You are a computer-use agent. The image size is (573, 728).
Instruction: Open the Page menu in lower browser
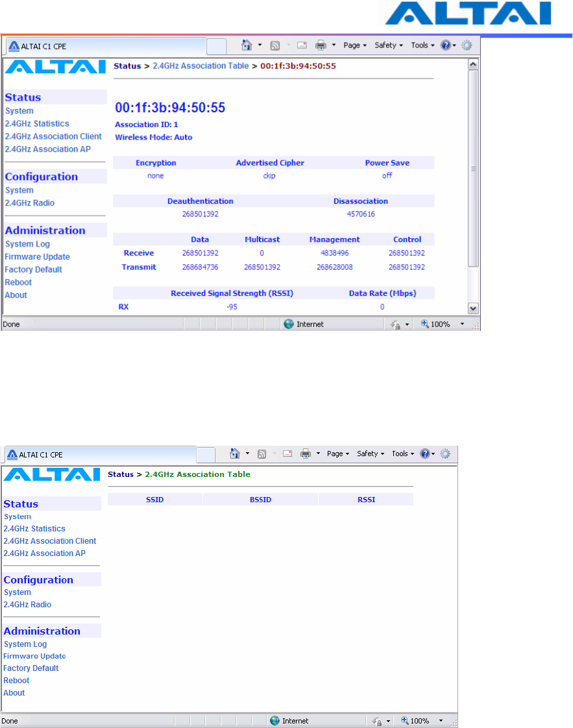click(x=338, y=454)
